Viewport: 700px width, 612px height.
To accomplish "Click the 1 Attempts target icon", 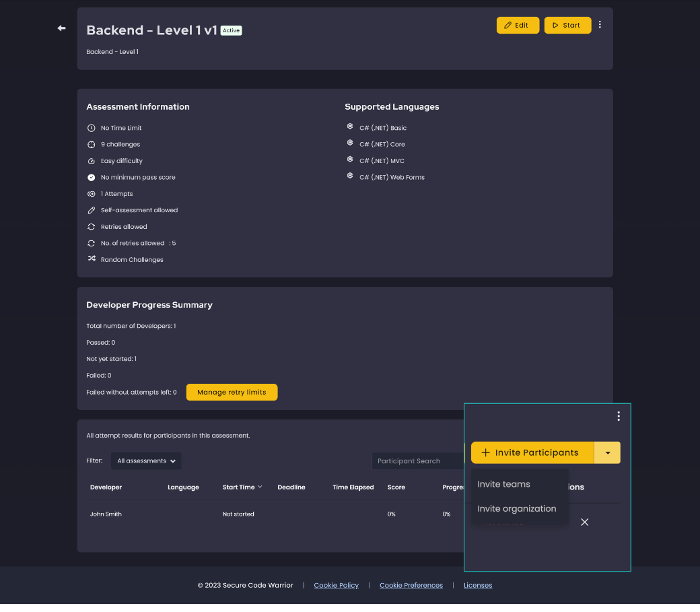I will (x=91, y=195).
